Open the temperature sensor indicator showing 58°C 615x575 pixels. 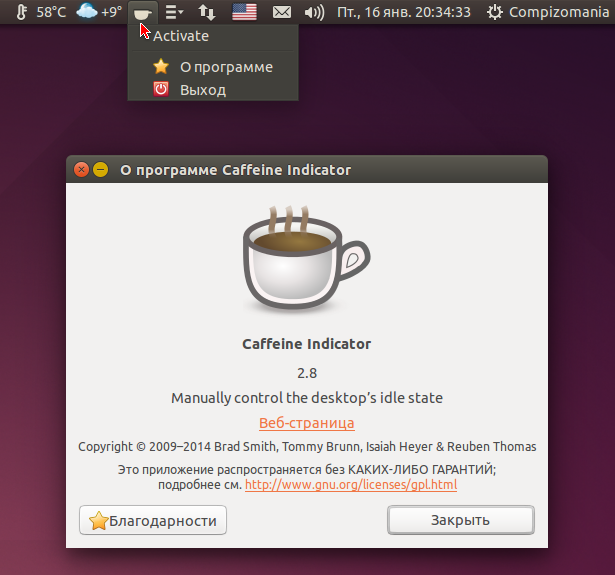click(x=41, y=12)
